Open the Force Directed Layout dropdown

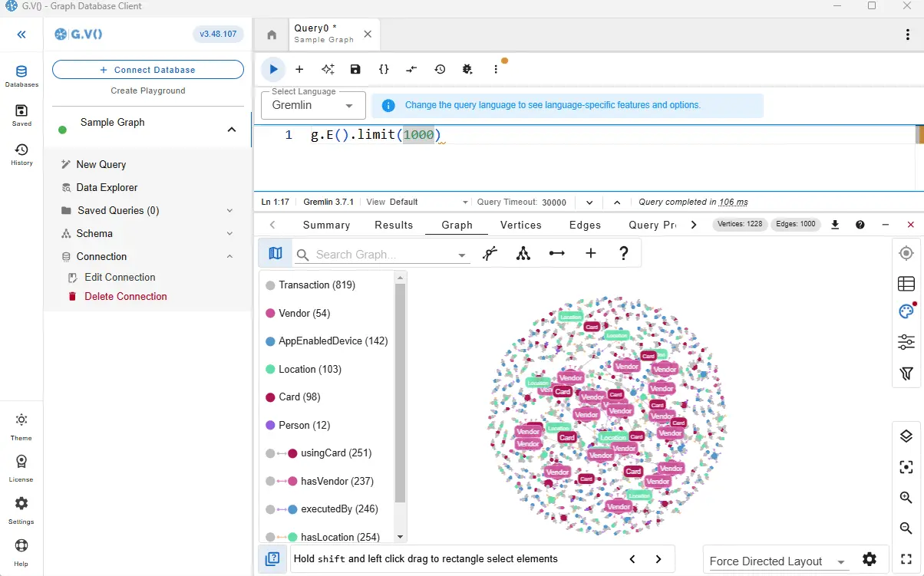click(776, 561)
